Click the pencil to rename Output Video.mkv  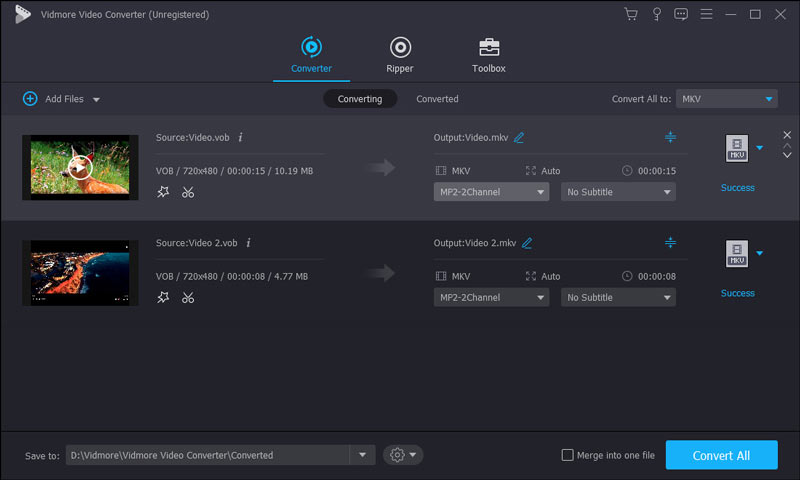[x=519, y=137]
